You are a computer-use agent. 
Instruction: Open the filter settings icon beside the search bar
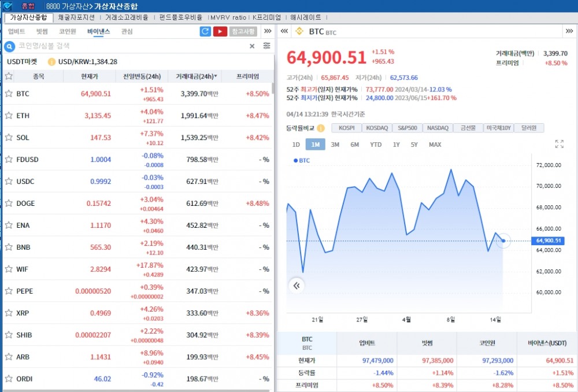(266, 46)
